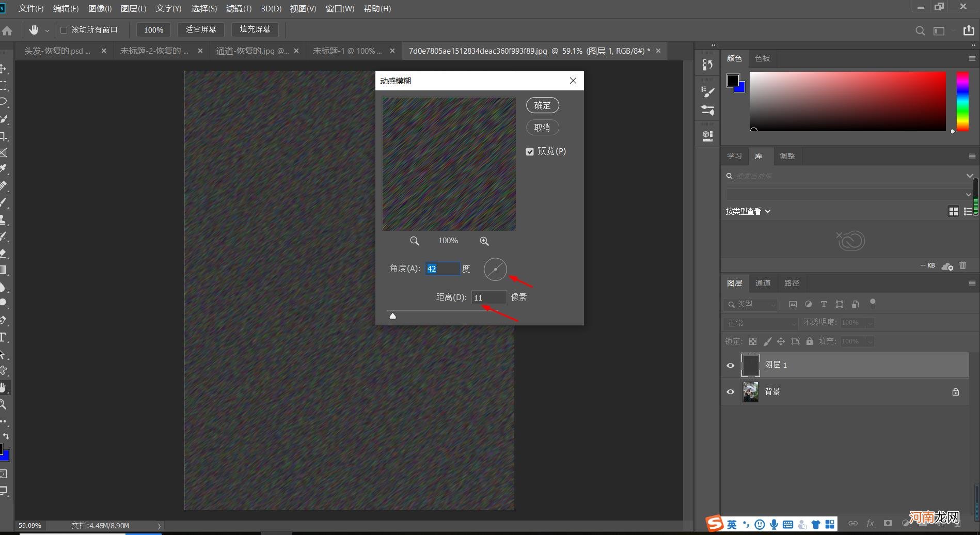Toggle the layer filter on/off switch

(873, 304)
